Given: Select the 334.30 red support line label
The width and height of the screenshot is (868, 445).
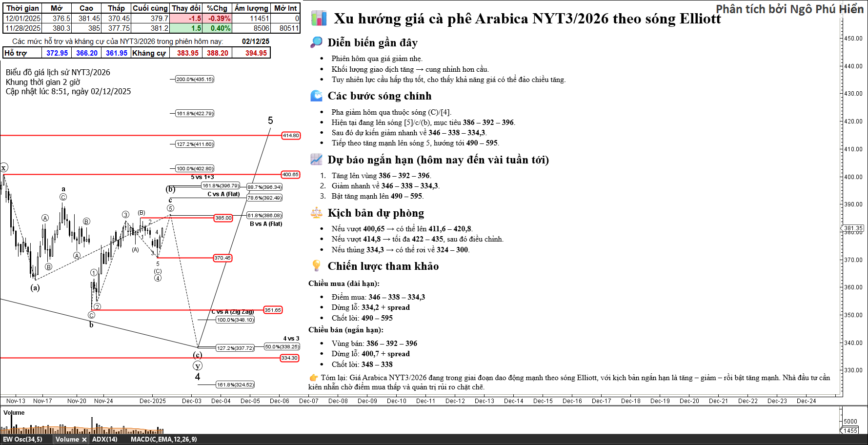Looking at the screenshot, I should pos(289,358).
